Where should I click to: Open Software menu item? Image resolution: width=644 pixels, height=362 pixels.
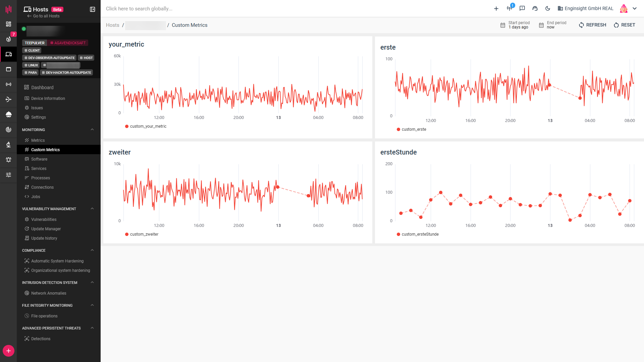tap(39, 159)
